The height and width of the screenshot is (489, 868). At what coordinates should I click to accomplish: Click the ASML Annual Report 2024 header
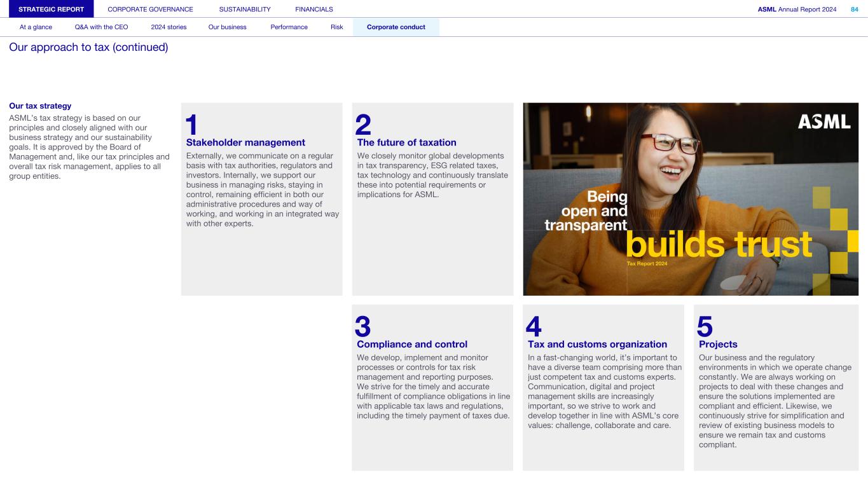tap(797, 9)
